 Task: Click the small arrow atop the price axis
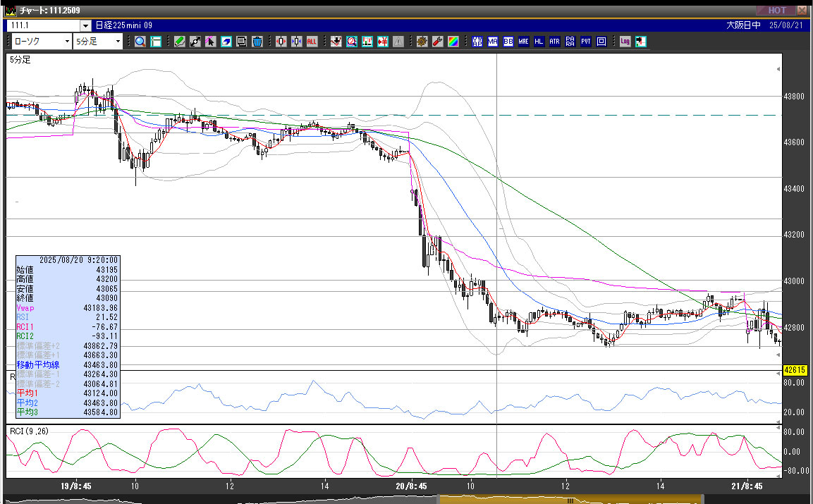pyautogui.click(x=778, y=69)
